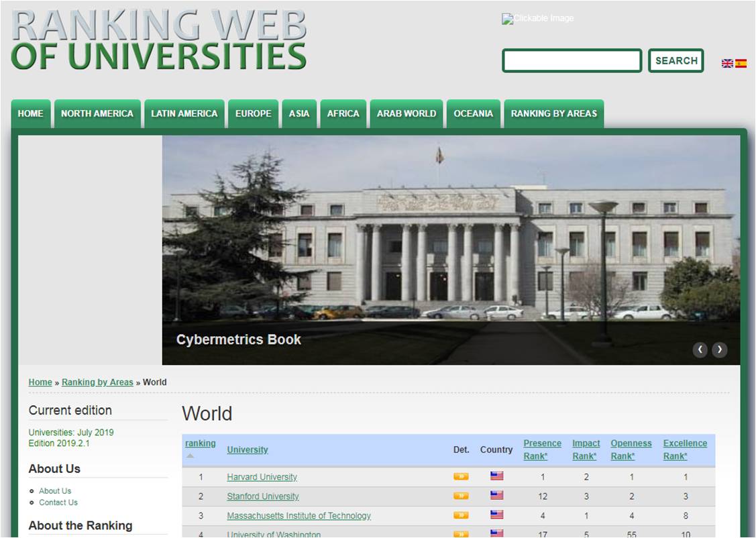This screenshot has width=756, height=538.
Task: Click the Cybermetrics Book slide caption
Action: click(x=239, y=340)
